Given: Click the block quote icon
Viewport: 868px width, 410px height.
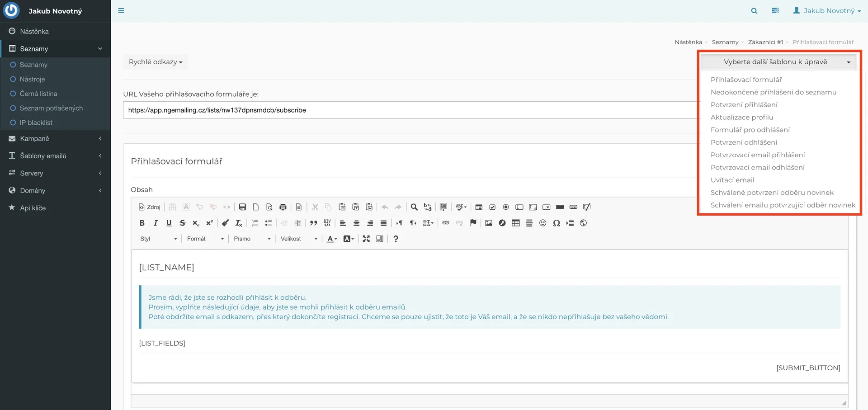Looking at the screenshot, I should pos(313,223).
